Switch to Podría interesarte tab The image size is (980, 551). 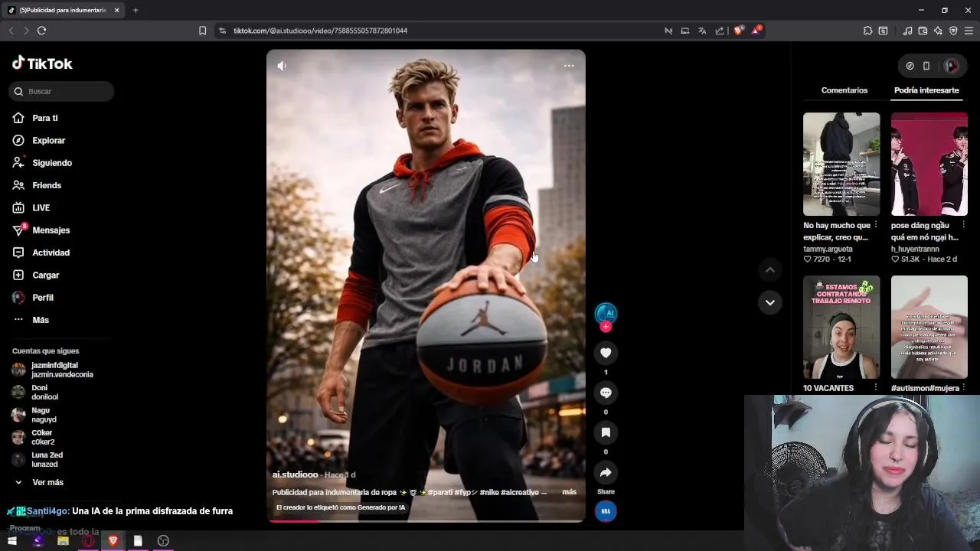pyautogui.click(x=926, y=90)
